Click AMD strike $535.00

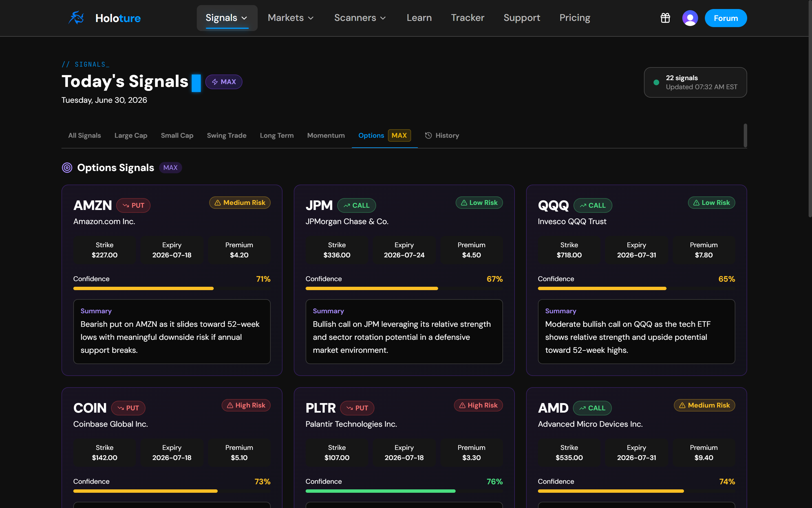point(569,457)
